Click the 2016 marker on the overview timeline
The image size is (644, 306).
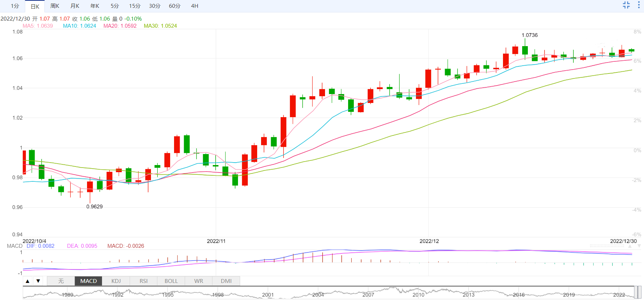click(519, 295)
